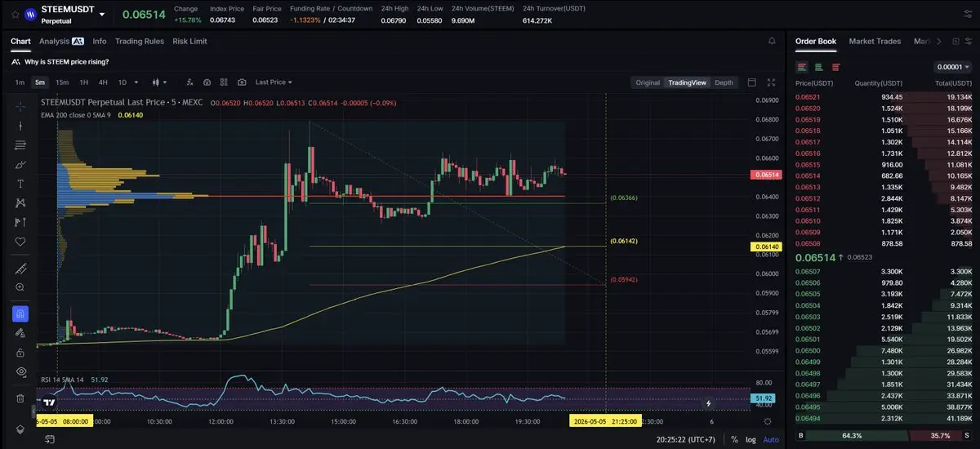This screenshot has height=449, width=980.
Task: Click the heart favorites icon in sidebar
Action: point(20,242)
